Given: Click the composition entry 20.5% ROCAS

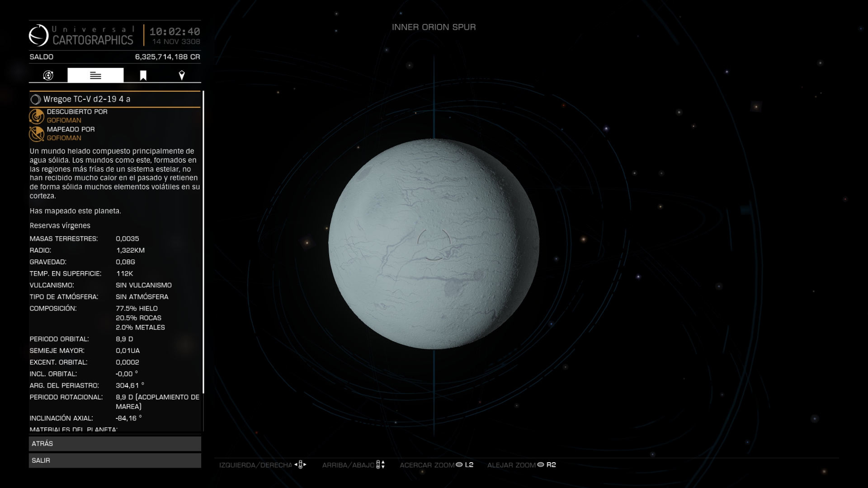Looking at the screenshot, I should pos(138,318).
